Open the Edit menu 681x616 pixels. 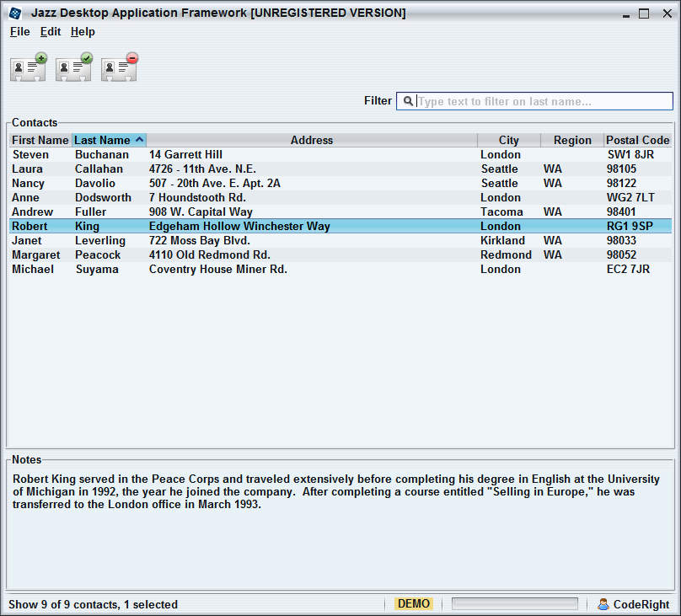51,32
